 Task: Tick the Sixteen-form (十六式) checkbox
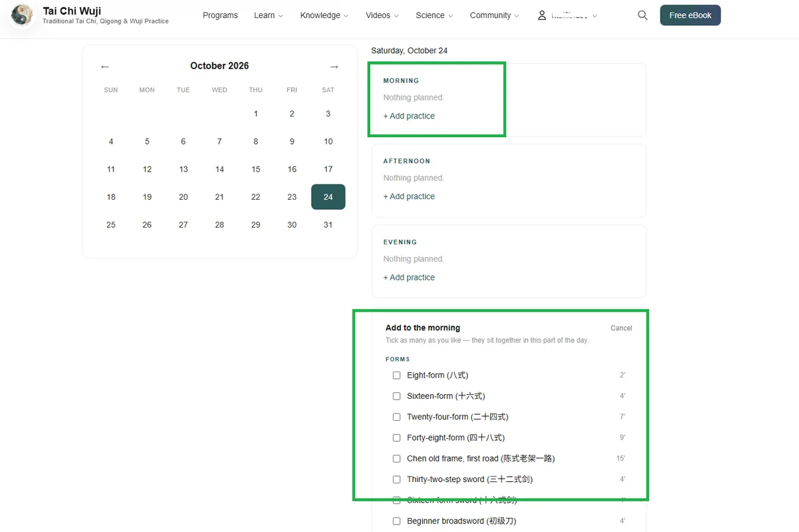[x=397, y=396]
